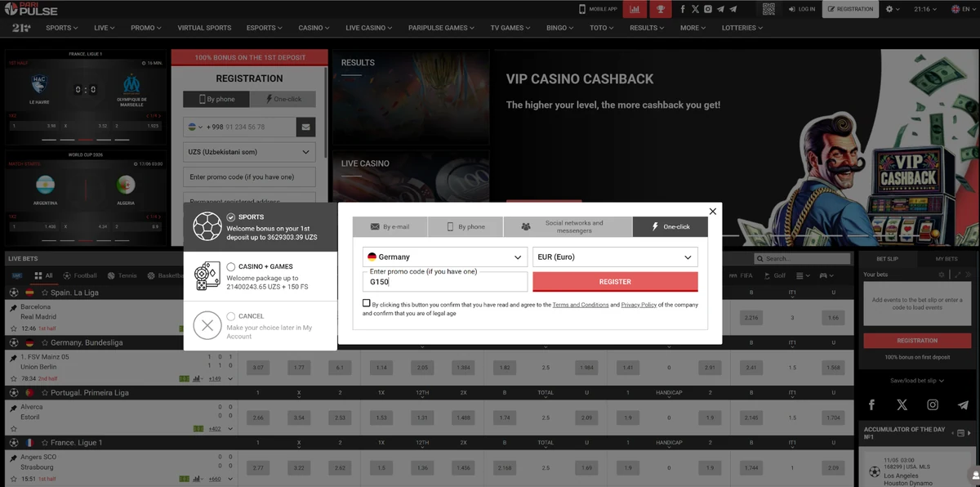Tick the Terms and Conditions agreement checkbox

point(367,303)
